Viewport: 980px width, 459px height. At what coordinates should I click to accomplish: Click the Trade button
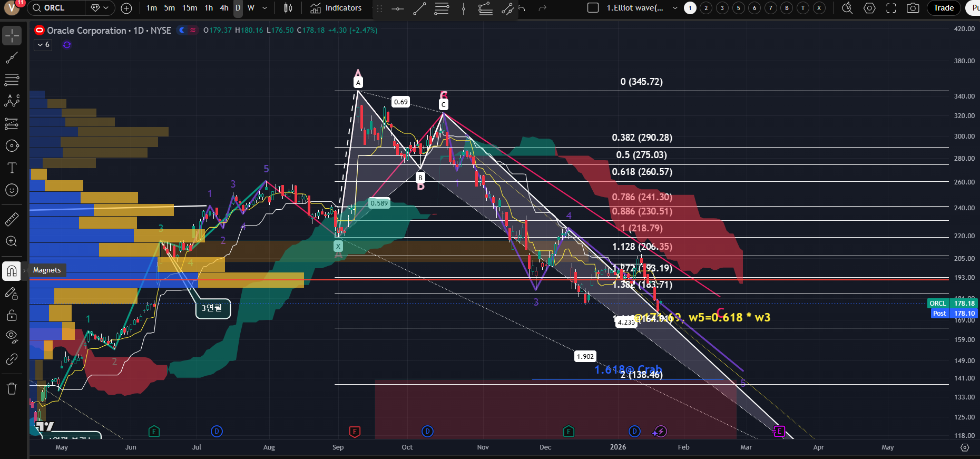943,8
